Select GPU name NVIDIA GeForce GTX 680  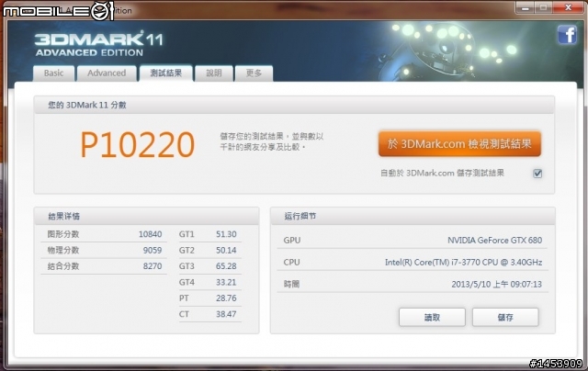click(494, 241)
